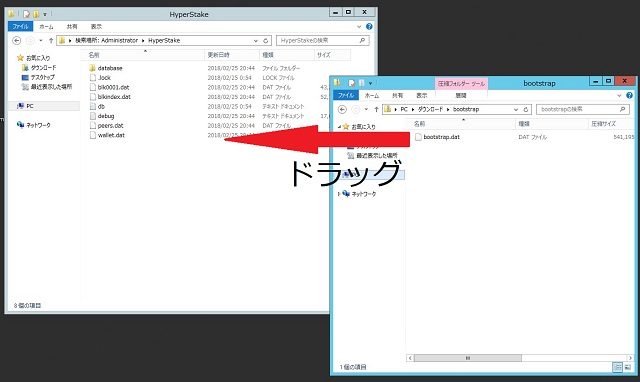
Task: Click New Folder icon in HyperStake title bar
Action: [36, 14]
